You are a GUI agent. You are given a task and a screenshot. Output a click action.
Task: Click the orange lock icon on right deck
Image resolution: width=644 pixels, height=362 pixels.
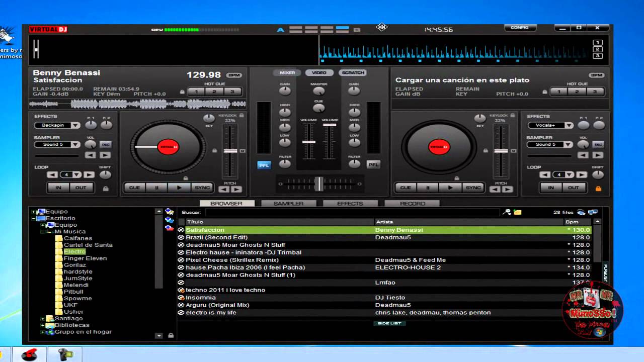click(598, 189)
